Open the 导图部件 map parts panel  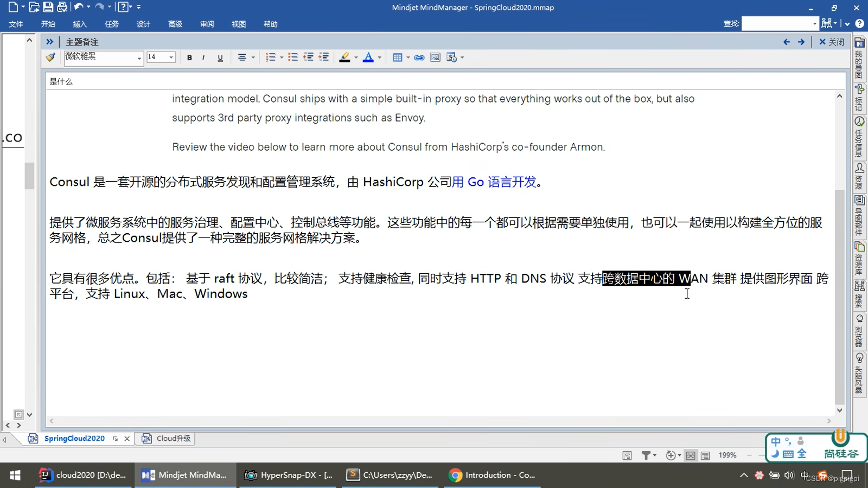click(859, 216)
